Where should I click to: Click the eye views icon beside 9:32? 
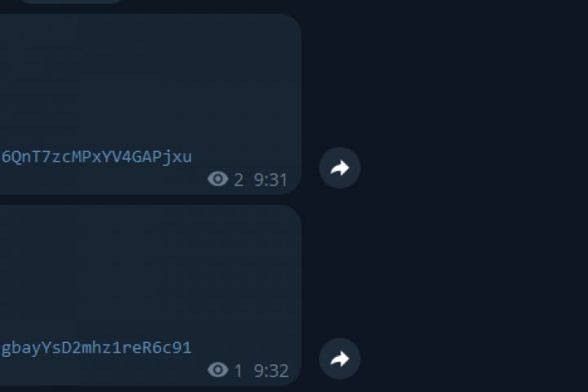(218, 370)
